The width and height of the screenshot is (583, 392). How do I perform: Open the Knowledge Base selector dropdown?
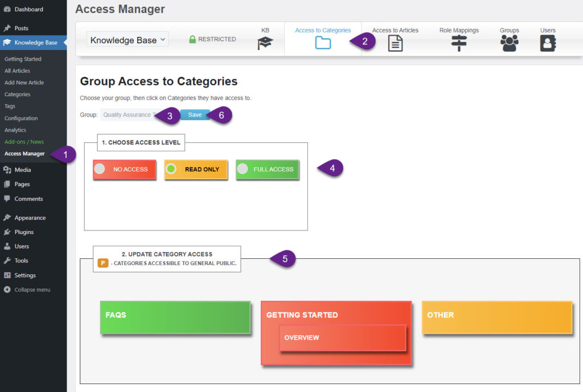point(128,40)
